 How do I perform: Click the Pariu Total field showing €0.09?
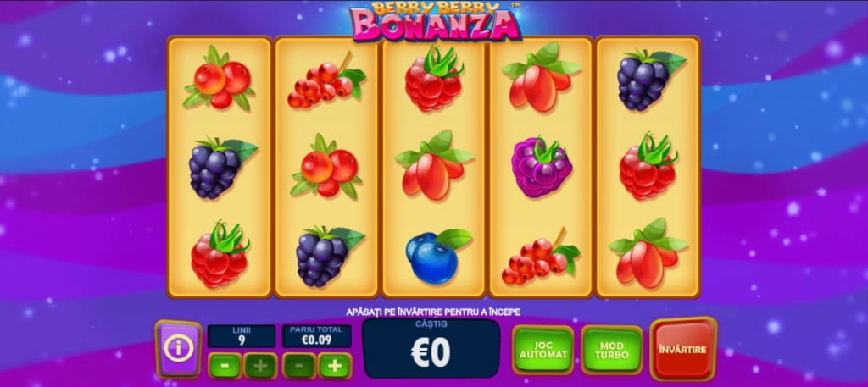click(317, 336)
